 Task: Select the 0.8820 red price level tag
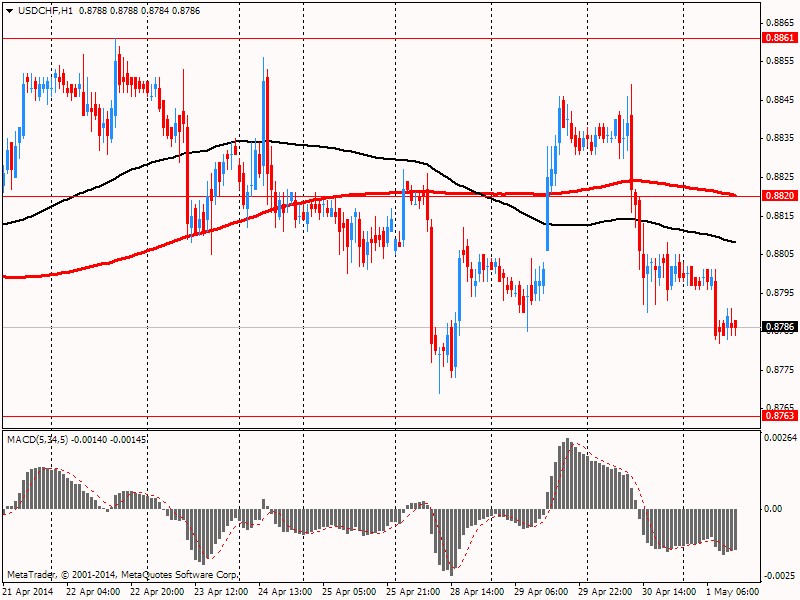tap(780, 196)
